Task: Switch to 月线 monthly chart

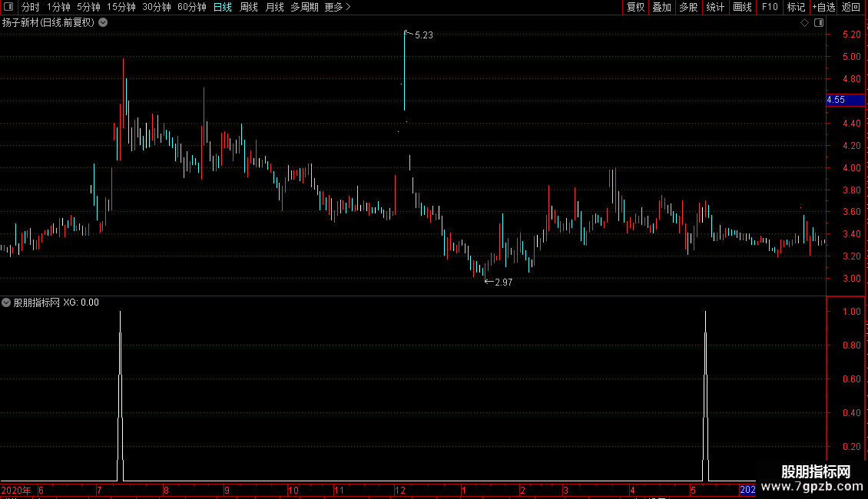Action: 274,7
